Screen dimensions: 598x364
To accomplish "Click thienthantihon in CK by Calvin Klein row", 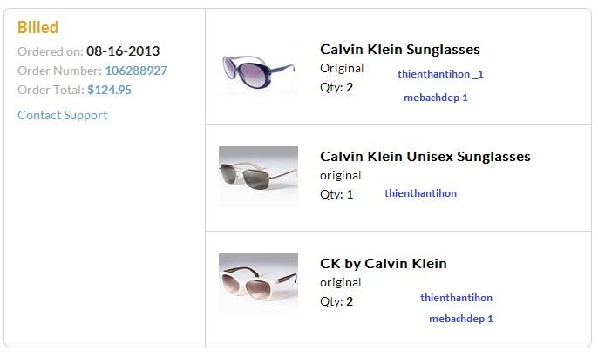I will coord(456,298).
